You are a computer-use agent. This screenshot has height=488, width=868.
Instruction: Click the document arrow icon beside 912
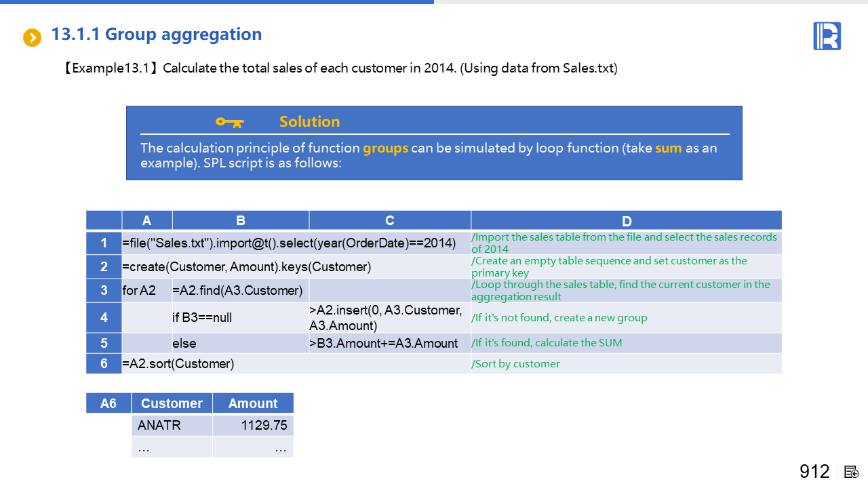852,472
